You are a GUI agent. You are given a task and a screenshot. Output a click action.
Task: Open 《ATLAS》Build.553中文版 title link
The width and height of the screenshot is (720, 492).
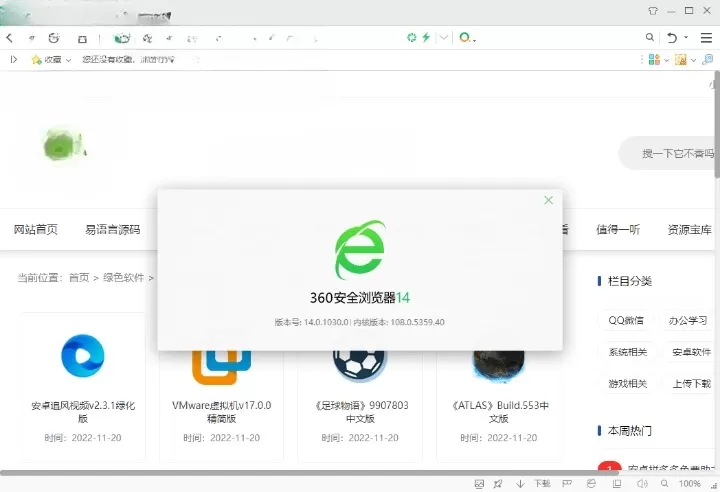[499, 412]
